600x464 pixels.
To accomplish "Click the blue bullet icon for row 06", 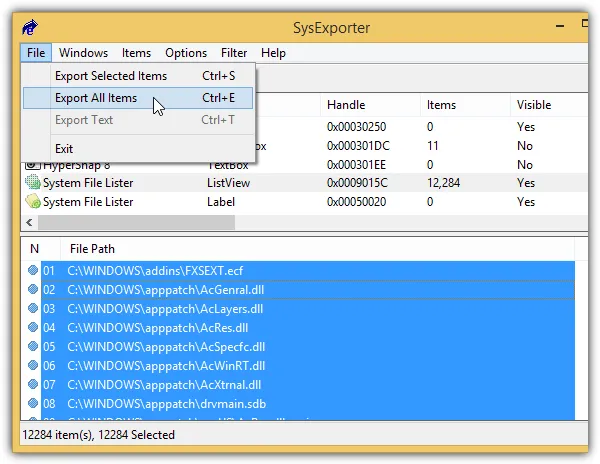I will 33,365.
